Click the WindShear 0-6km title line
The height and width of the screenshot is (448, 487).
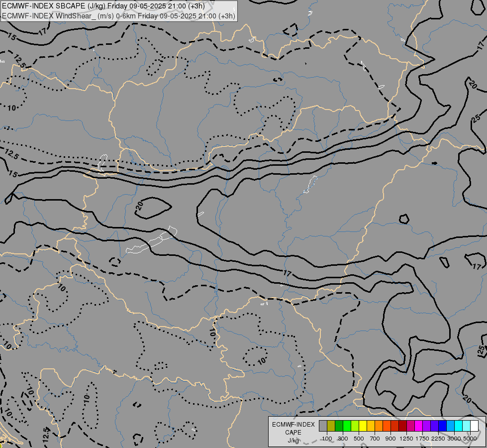119,16
